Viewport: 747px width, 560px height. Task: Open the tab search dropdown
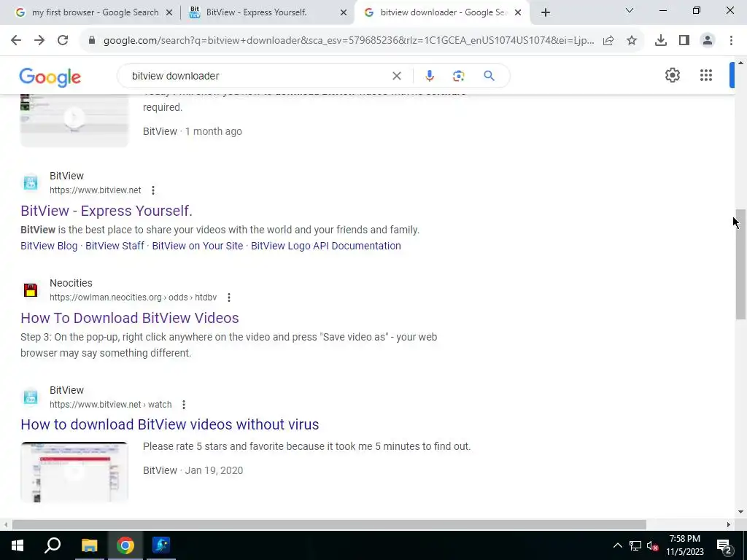pos(630,10)
